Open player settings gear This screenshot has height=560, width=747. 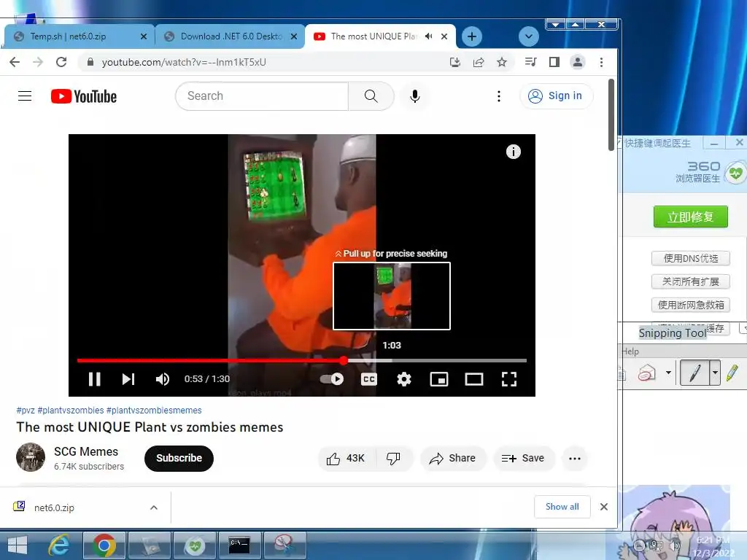click(x=404, y=379)
